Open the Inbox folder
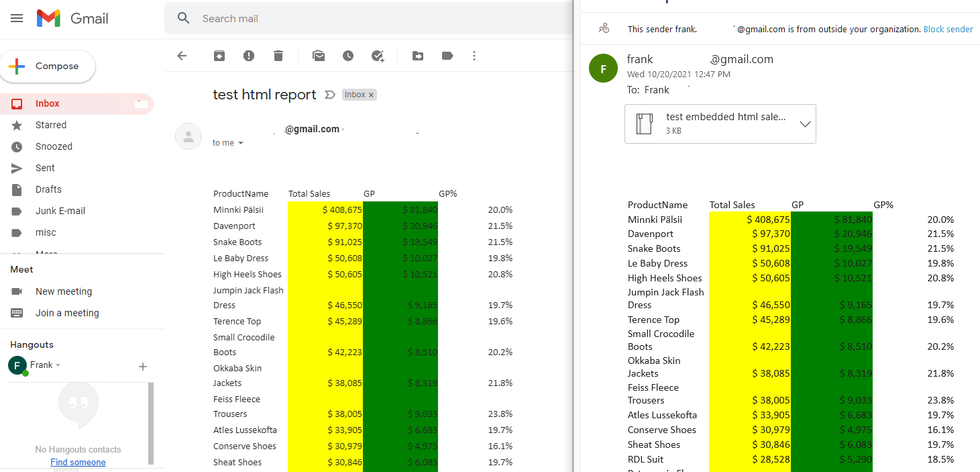Screen dimensions: 980x472 click(x=76, y=103)
